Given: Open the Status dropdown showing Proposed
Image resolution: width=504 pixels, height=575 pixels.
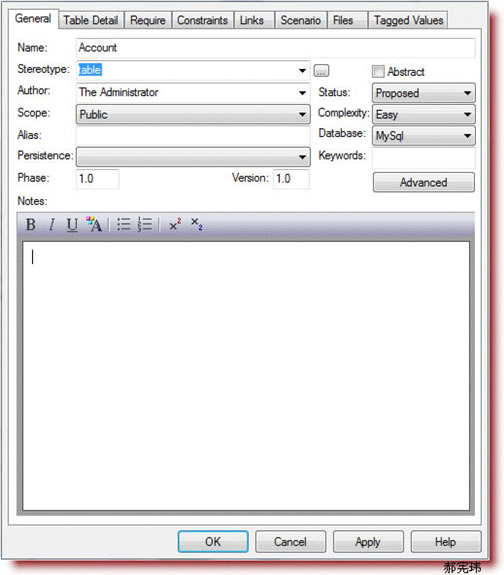Looking at the screenshot, I should tap(424, 93).
